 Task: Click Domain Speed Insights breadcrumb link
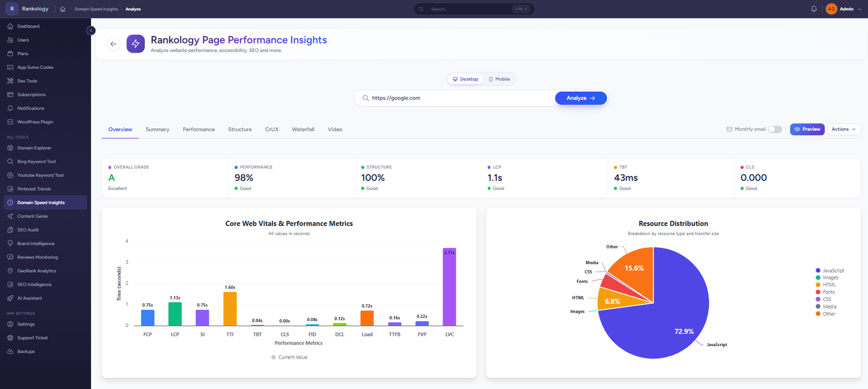click(x=96, y=9)
